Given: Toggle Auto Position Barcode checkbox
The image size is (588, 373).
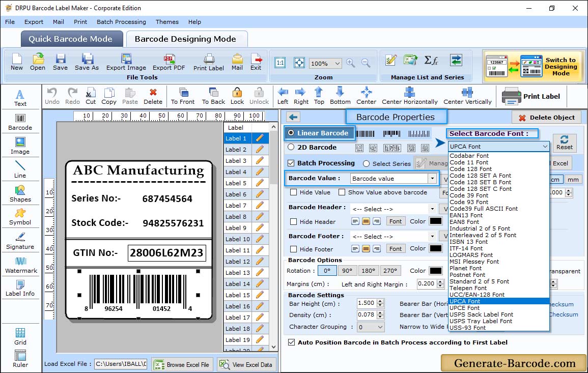Looking at the screenshot, I should coord(291,342).
